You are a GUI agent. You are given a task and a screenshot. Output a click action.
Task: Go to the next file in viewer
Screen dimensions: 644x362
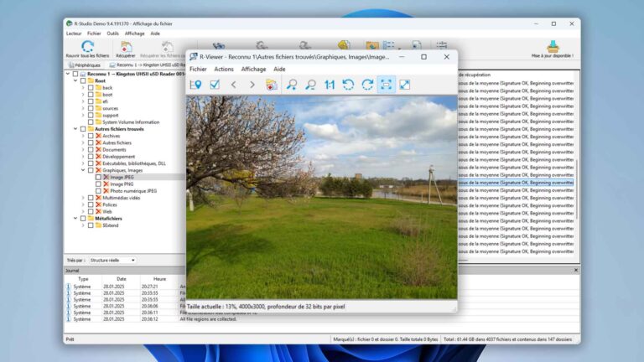(x=252, y=85)
